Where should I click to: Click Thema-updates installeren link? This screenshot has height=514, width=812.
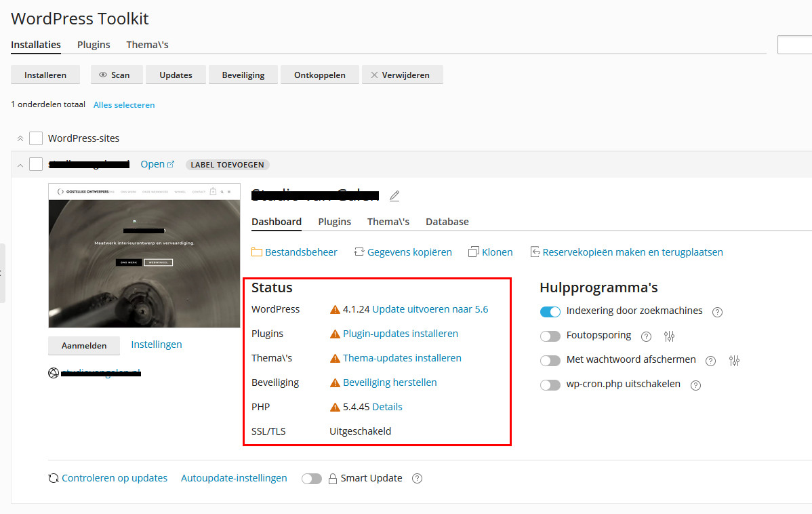(402, 358)
